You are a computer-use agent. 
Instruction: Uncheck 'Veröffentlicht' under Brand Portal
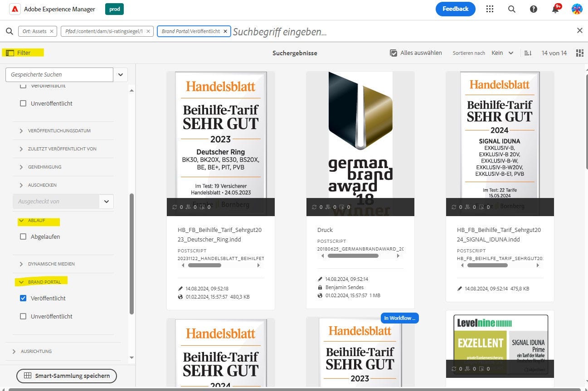pos(23,298)
